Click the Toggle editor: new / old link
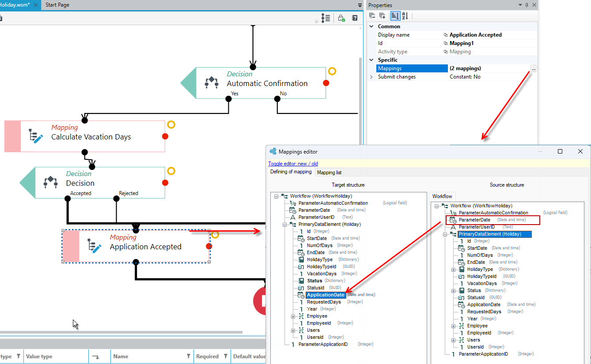 point(293,164)
